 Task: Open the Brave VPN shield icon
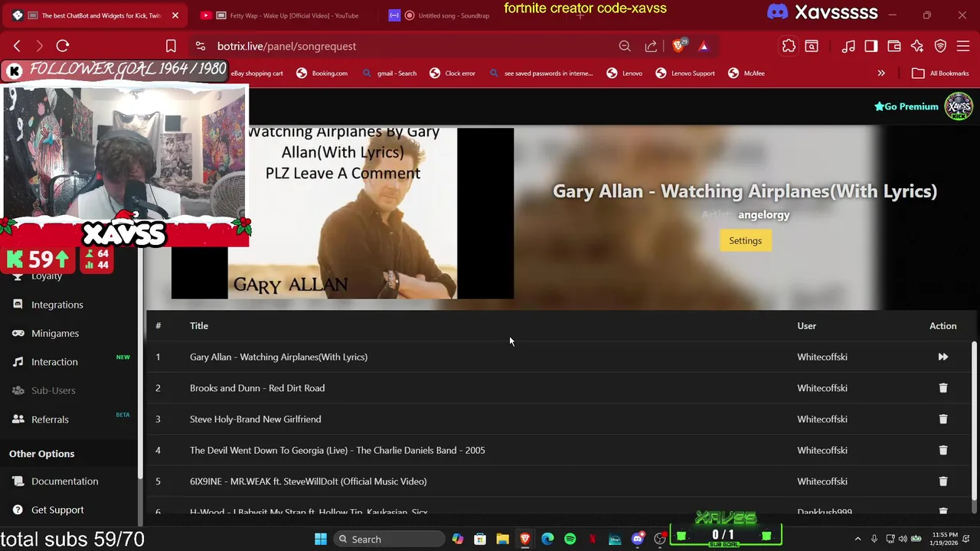click(940, 46)
